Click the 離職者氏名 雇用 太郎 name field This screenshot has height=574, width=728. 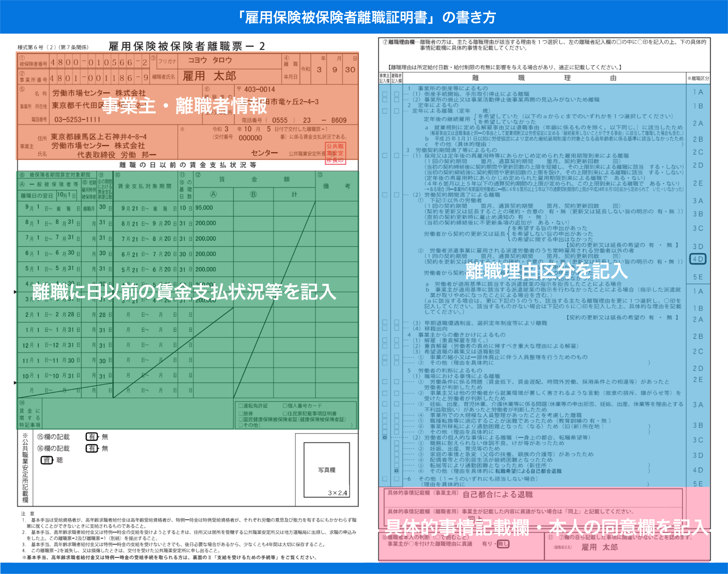click(x=209, y=76)
